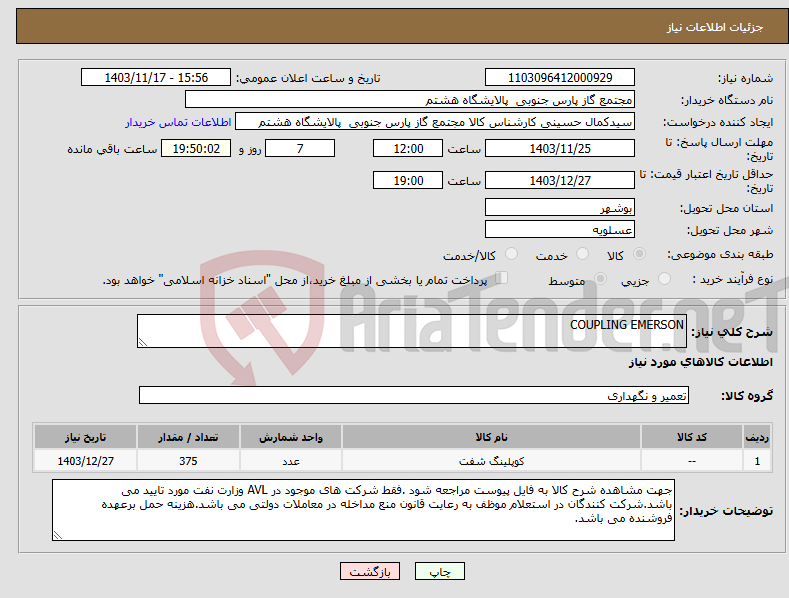The height and width of the screenshot is (598, 789).
Task: Click the COUPLING EMERSON description textarea
Action: click(412, 331)
